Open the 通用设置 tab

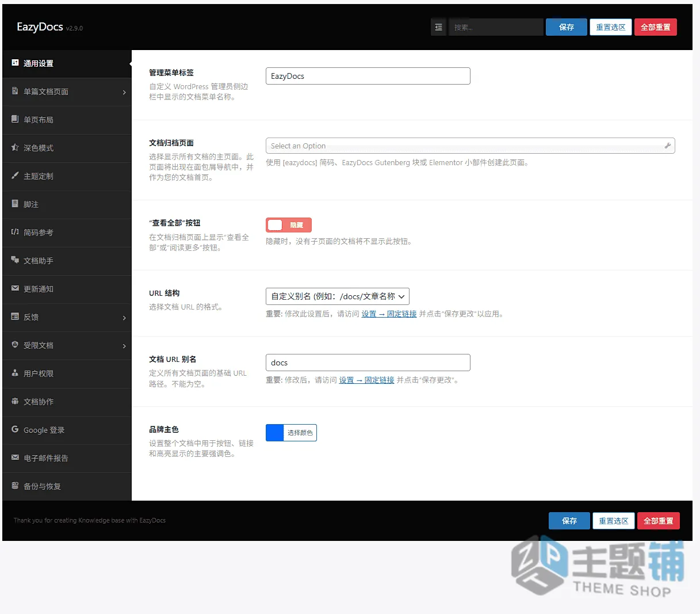(67, 64)
